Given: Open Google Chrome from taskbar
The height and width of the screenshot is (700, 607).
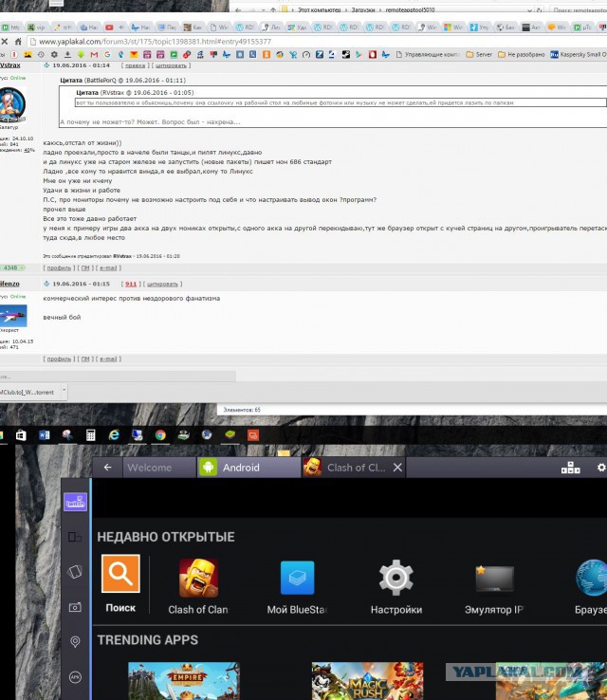Looking at the screenshot, I should (x=160, y=434).
